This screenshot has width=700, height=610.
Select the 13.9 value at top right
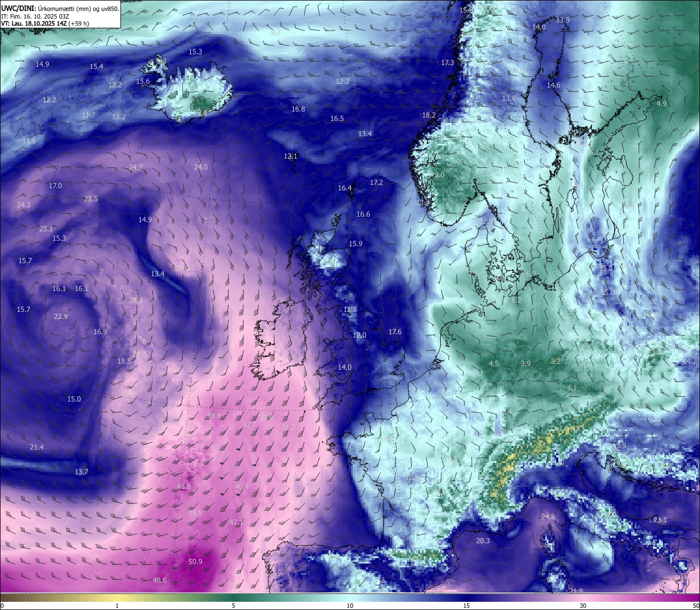point(563,20)
